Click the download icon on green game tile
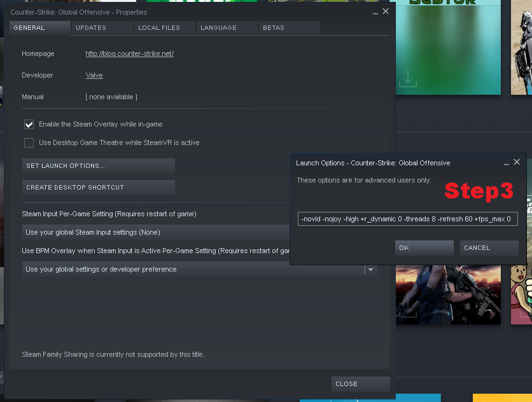 pyautogui.click(x=408, y=78)
